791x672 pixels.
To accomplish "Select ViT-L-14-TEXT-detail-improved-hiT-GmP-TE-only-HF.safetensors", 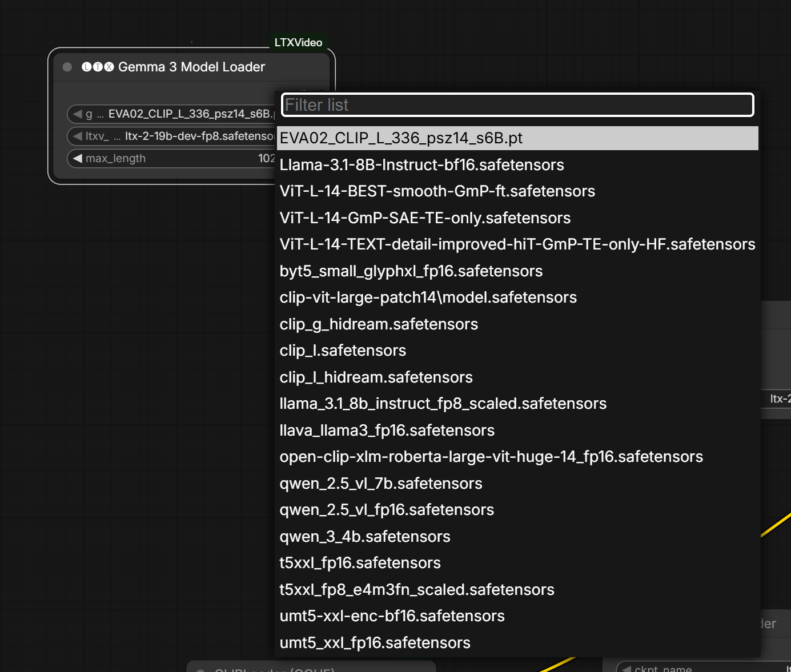I will pos(517,244).
